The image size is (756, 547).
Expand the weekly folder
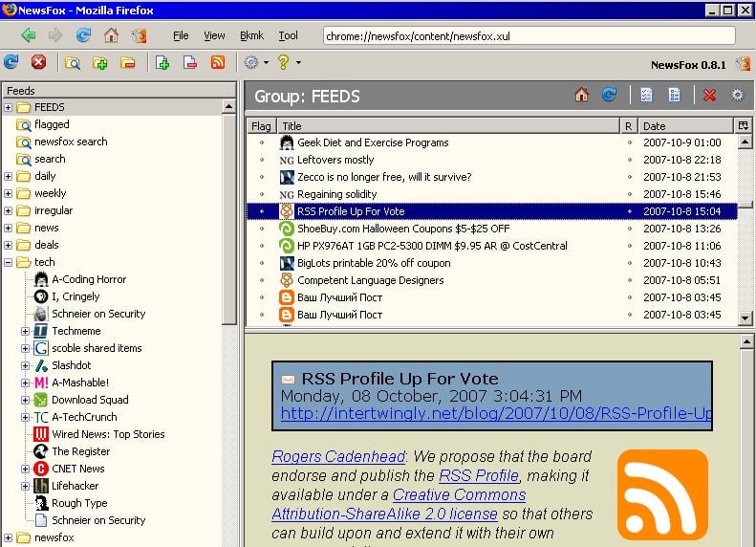pyautogui.click(x=8, y=193)
